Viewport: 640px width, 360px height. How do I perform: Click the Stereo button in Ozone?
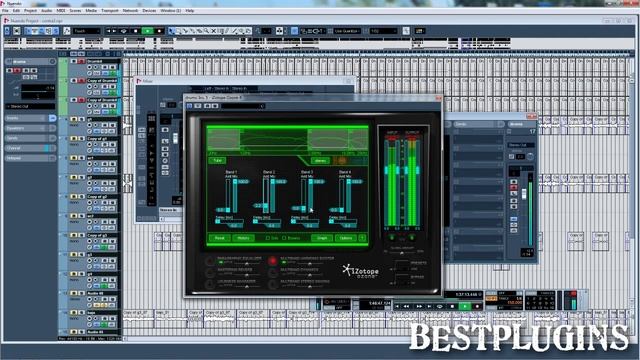(320, 160)
